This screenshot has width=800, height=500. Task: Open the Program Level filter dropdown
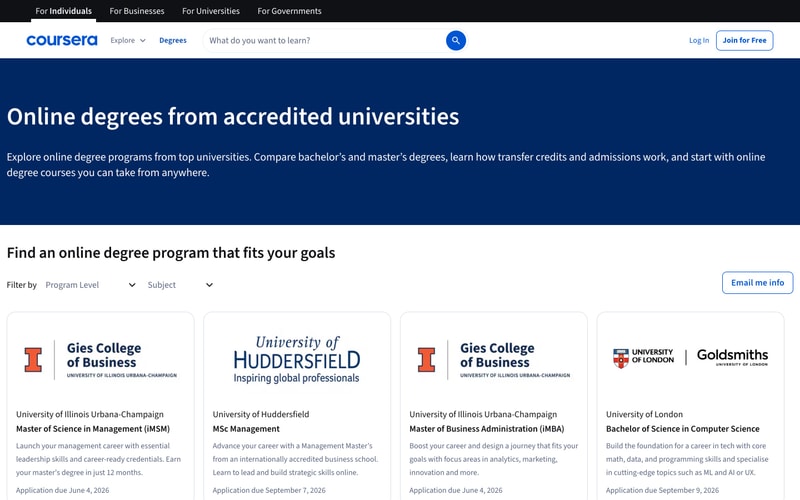(90, 285)
